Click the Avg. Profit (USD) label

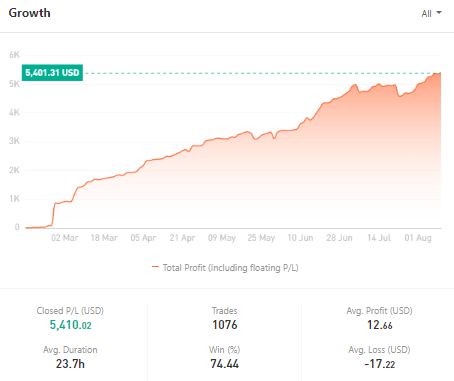[379, 311]
